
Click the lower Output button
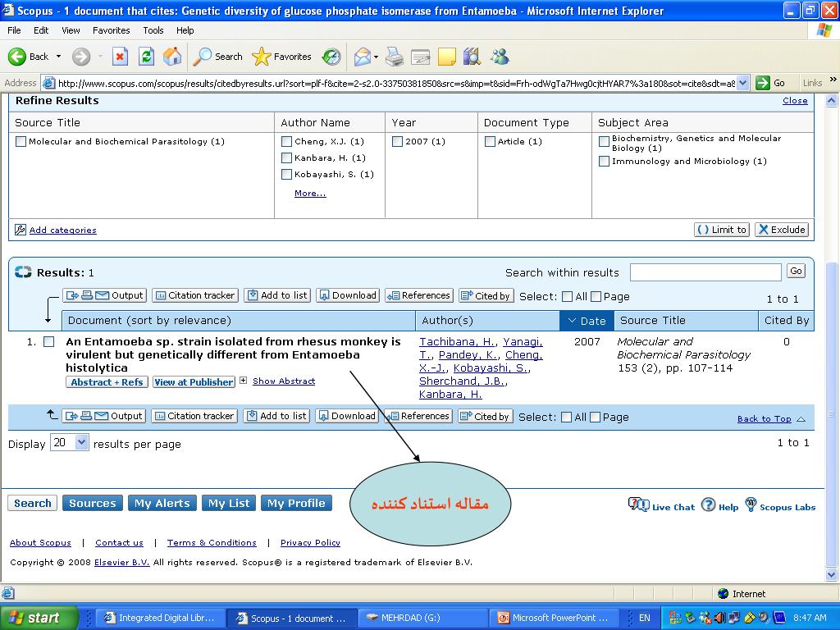click(x=104, y=416)
